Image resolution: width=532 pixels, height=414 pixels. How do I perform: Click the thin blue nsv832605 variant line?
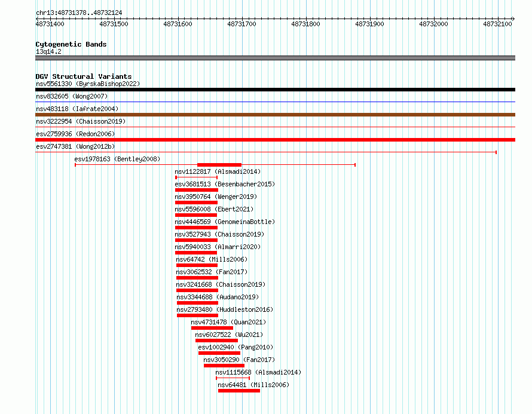pos(275,102)
